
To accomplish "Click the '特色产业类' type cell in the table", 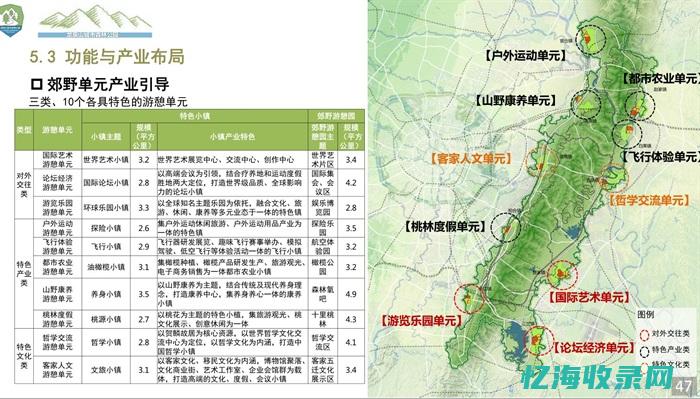I will (24, 274).
